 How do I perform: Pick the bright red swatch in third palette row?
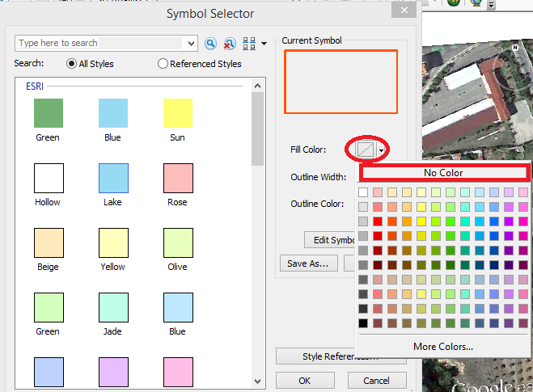(x=378, y=221)
